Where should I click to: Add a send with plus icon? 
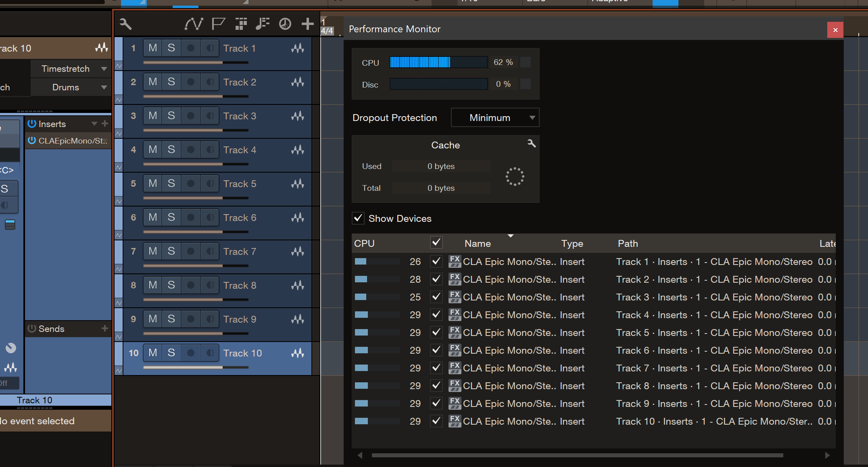(x=105, y=329)
